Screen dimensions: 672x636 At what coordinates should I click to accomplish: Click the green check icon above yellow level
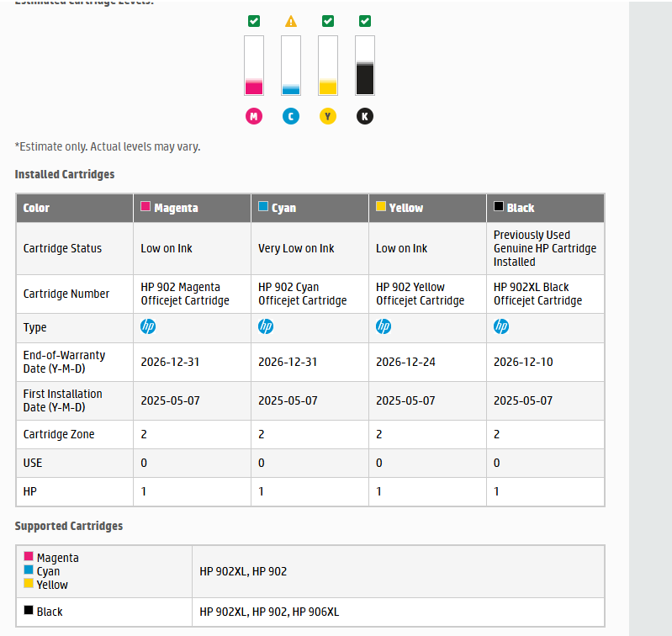tap(328, 21)
